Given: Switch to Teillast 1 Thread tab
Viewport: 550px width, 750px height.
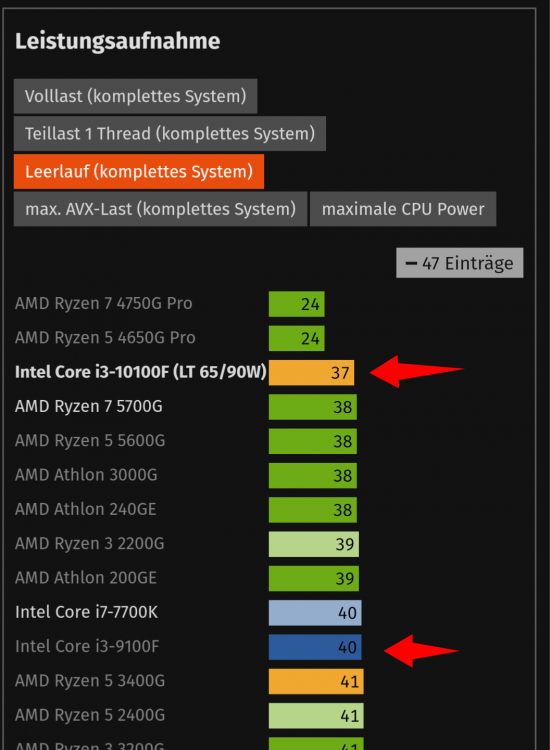Looking at the screenshot, I should (170, 133).
